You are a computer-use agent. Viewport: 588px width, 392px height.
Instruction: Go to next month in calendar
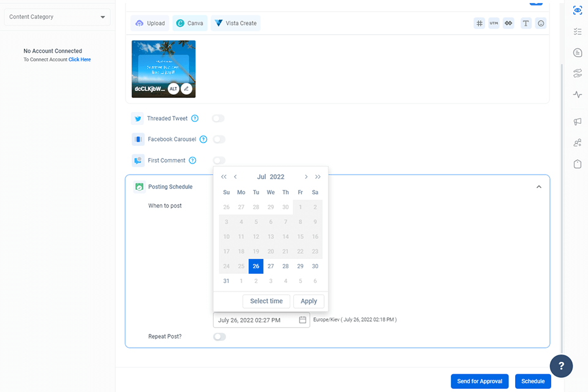pos(306,176)
